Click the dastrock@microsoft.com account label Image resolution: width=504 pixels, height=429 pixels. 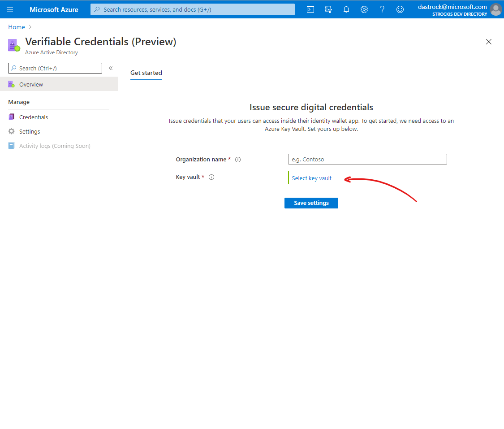452,7
